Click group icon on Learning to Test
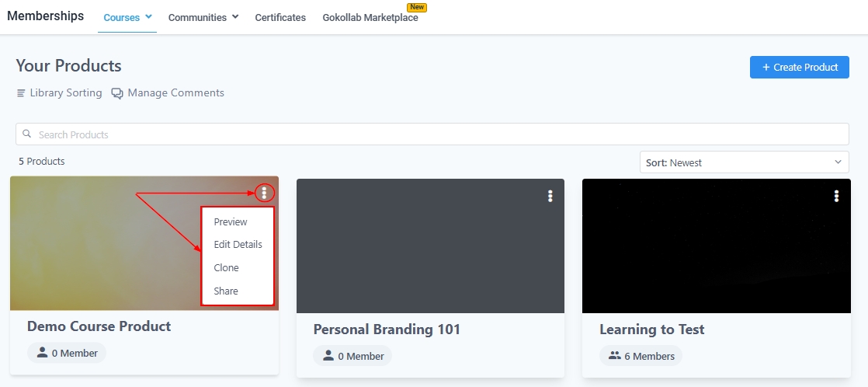 [615, 355]
